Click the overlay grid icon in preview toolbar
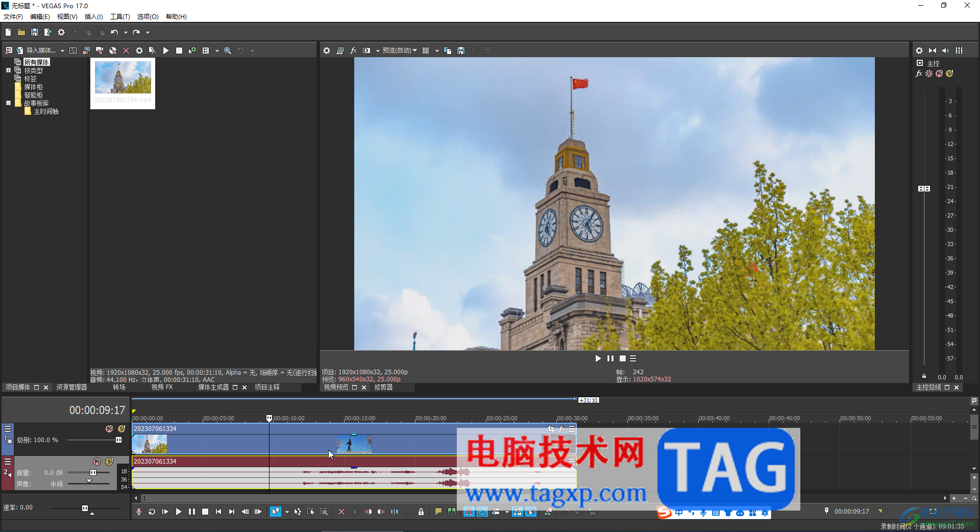The height and width of the screenshot is (532, 980). [x=426, y=51]
